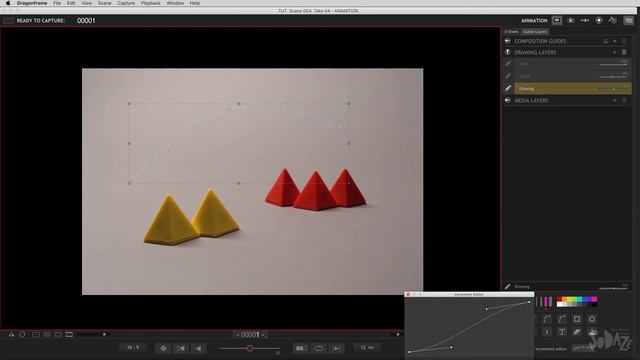Adjust the second drawing layer opacity slider
The height and width of the screenshot is (360, 640).
613,77
